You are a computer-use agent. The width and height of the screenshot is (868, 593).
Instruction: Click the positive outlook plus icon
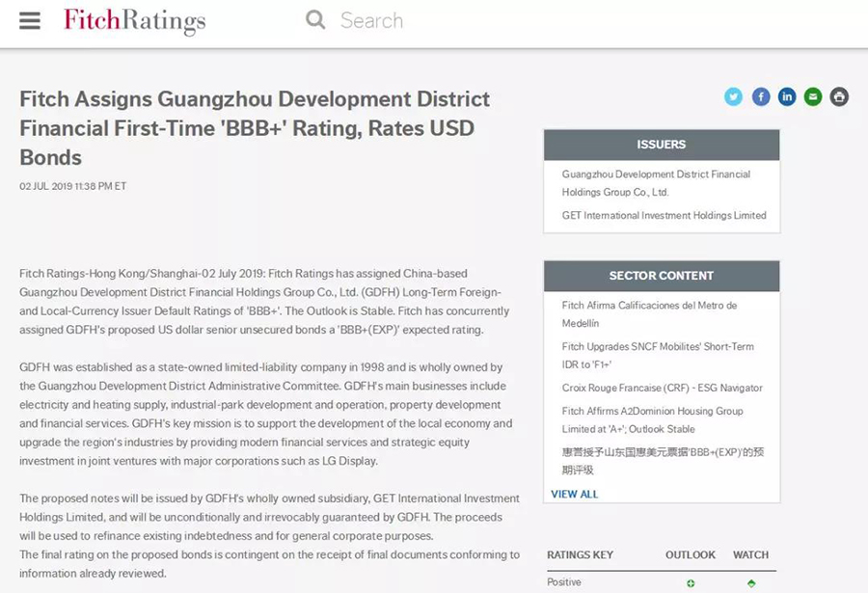tap(691, 583)
